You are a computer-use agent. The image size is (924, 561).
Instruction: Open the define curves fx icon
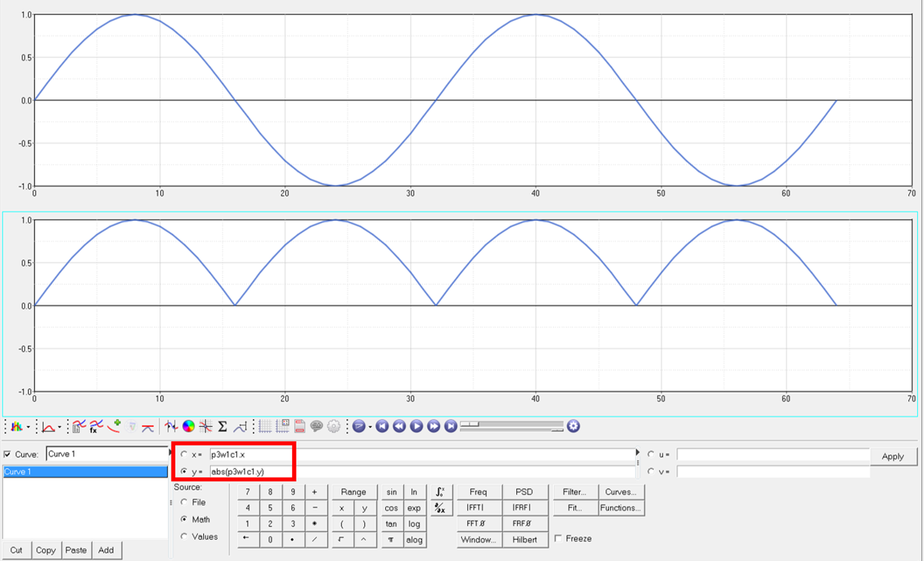click(96, 426)
